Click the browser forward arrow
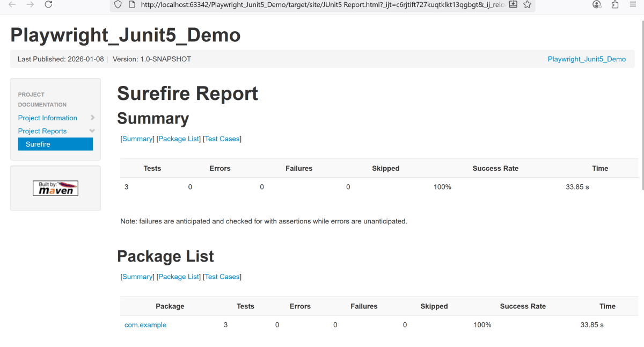644x347 pixels. click(31, 4)
